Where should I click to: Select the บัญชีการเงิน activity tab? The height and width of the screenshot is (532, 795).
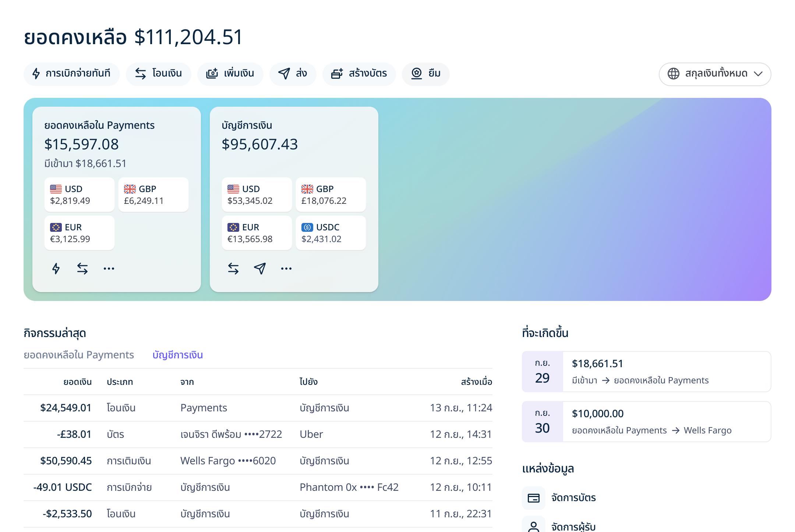click(177, 355)
